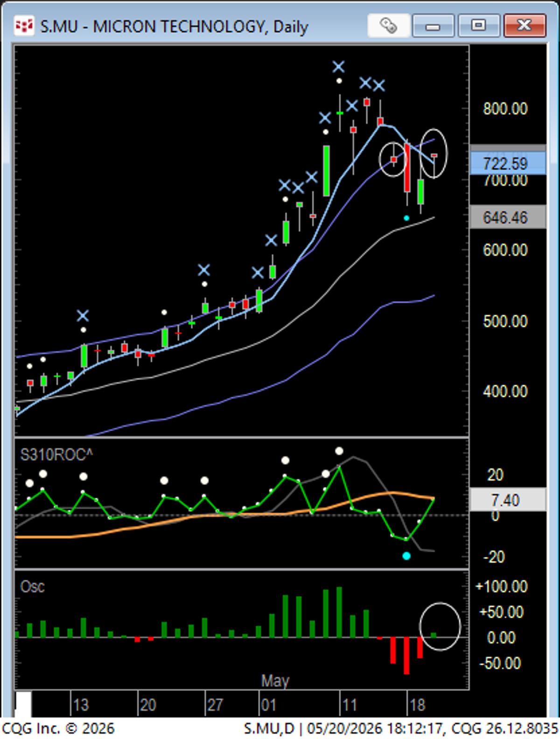560x739 pixels.
Task: Click the CQG chart icon in title bar
Action: [24, 26]
